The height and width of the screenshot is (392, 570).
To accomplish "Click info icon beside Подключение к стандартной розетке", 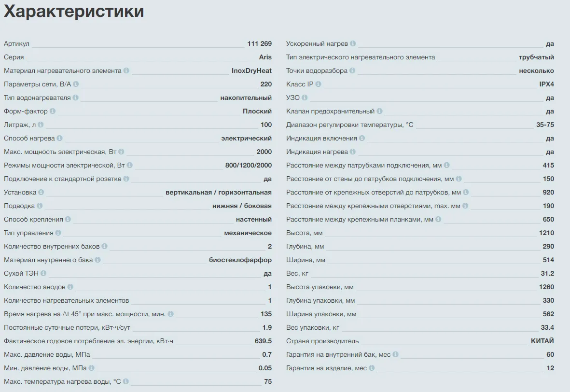I will point(126,179).
